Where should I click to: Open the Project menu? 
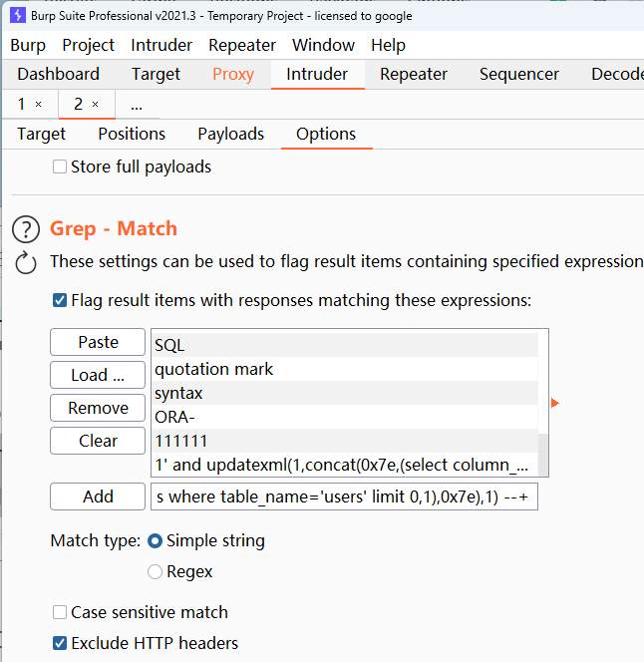pyautogui.click(x=88, y=45)
